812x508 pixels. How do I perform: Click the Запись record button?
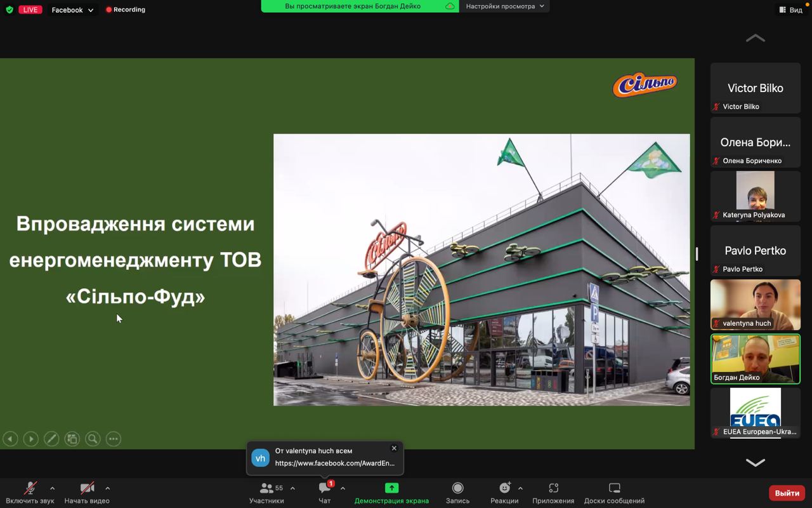coord(457,493)
